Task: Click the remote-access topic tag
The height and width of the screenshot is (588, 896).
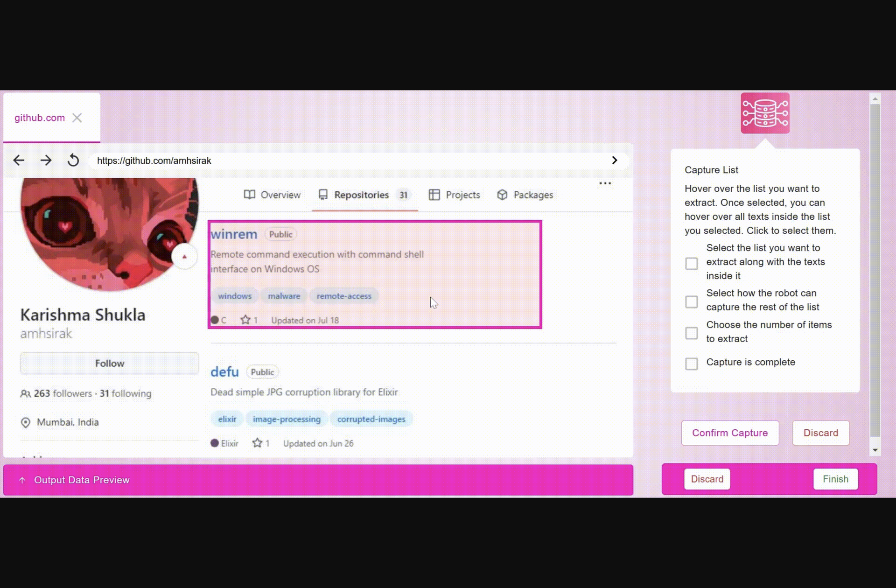Action: (344, 296)
